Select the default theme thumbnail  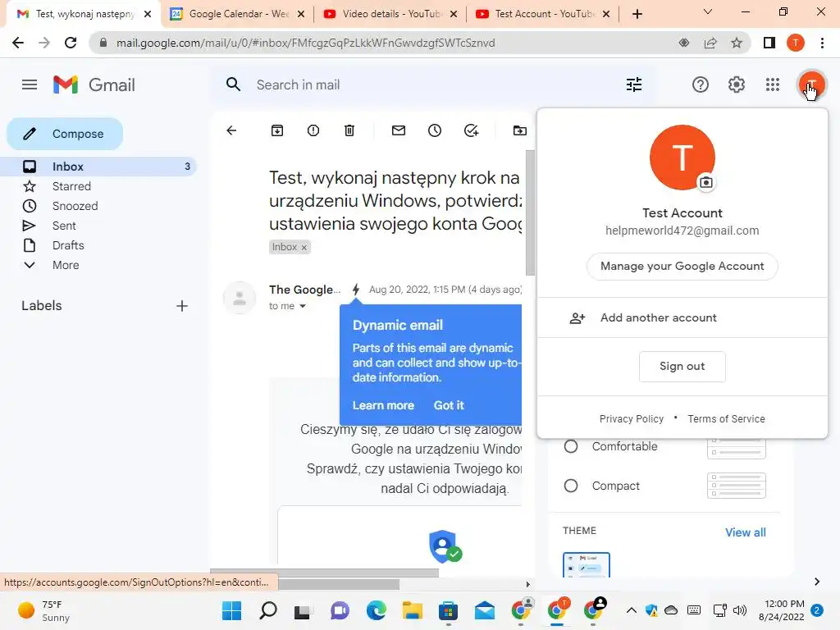(x=586, y=564)
